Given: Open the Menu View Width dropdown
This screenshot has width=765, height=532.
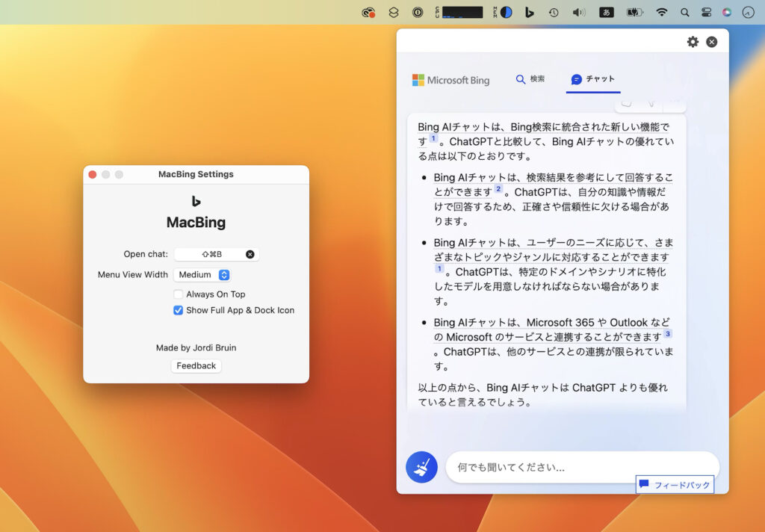Looking at the screenshot, I should pos(202,274).
